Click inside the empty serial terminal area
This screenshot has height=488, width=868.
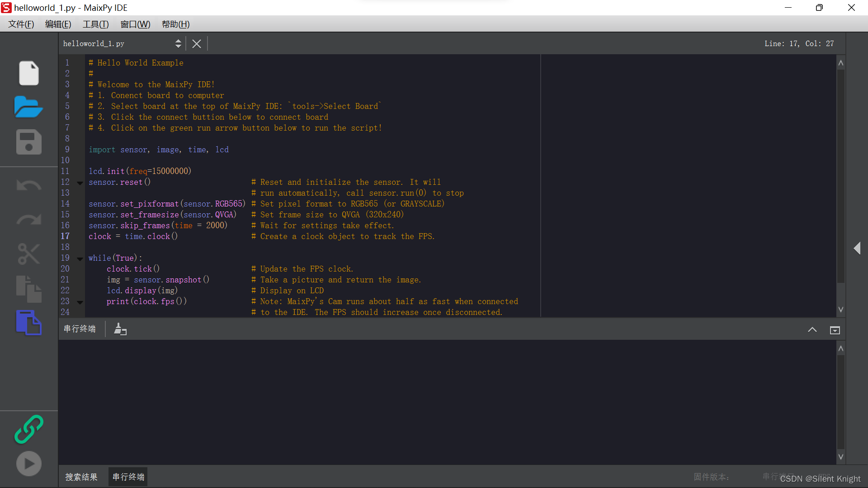[448, 402]
